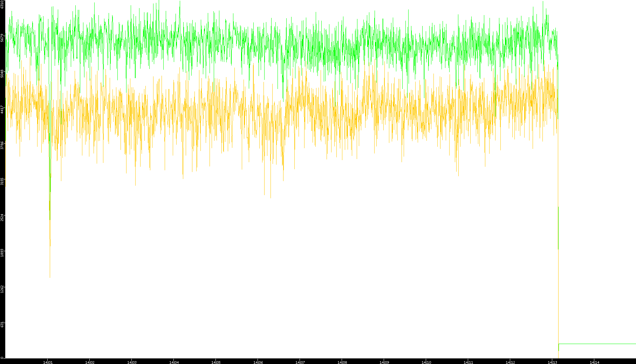The height and width of the screenshot is (364, 636).
Task: Click the 3155 value on vertical axis
Action: pyautogui.click(x=2, y=181)
